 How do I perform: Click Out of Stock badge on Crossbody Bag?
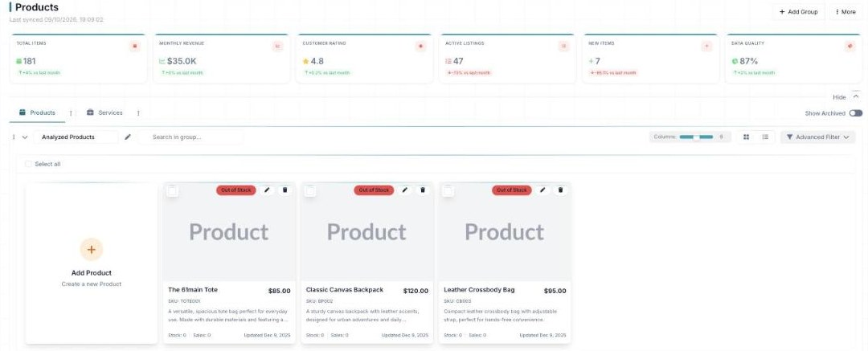511,190
